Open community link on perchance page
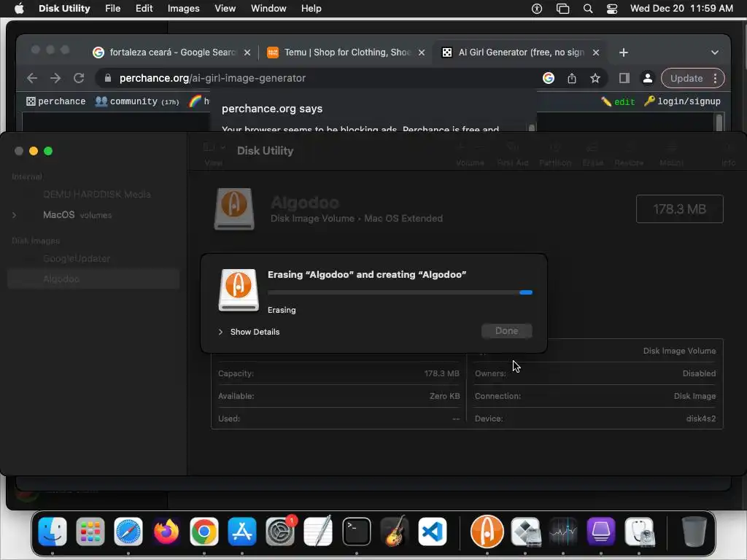The height and width of the screenshot is (560, 747). [137, 101]
